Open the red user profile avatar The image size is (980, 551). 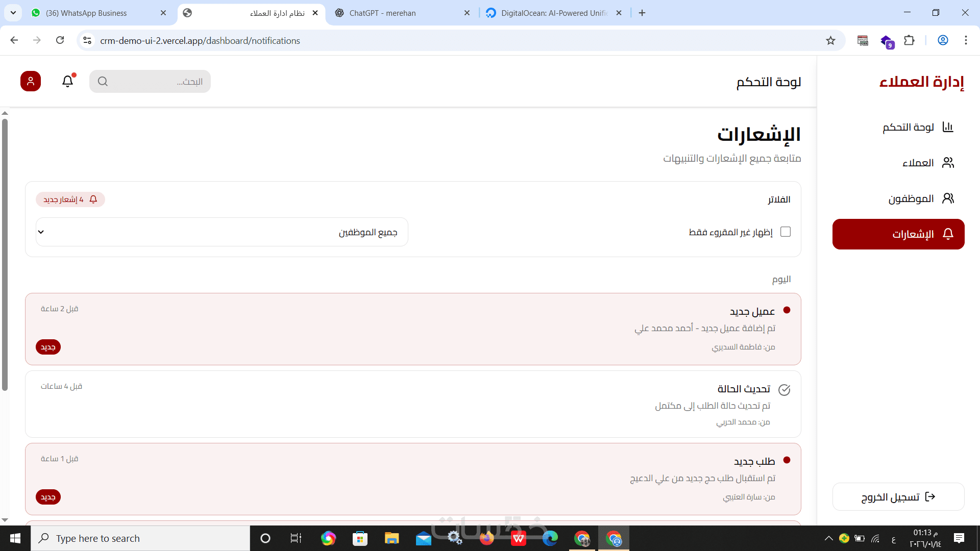(31, 81)
